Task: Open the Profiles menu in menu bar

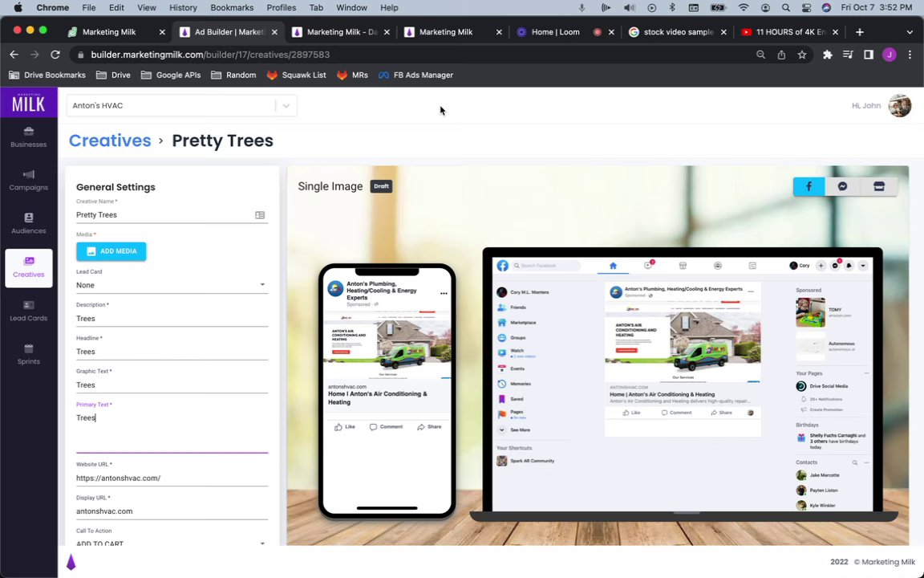Action: pyautogui.click(x=281, y=8)
